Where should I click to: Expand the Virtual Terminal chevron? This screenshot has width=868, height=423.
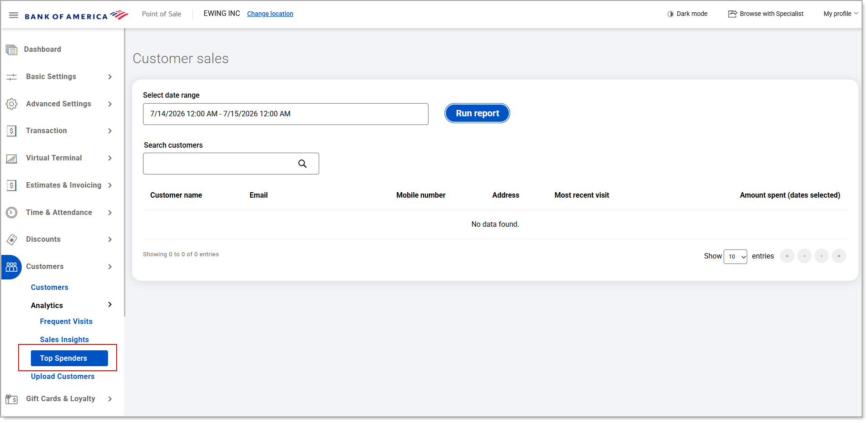click(110, 158)
